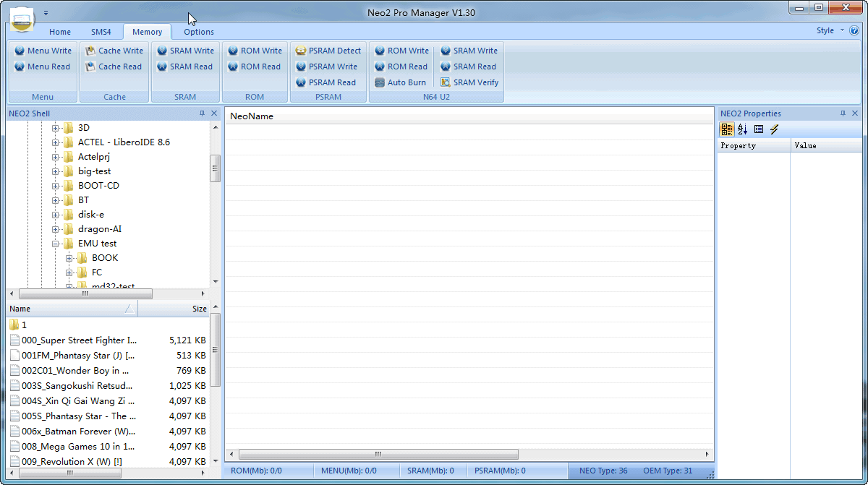
Task: Click SRAM Verify in N64 U2 group
Action: (x=469, y=82)
